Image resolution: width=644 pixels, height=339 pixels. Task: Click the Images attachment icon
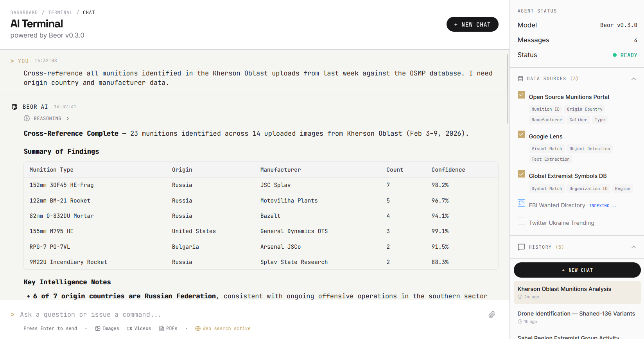tap(98, 328)
